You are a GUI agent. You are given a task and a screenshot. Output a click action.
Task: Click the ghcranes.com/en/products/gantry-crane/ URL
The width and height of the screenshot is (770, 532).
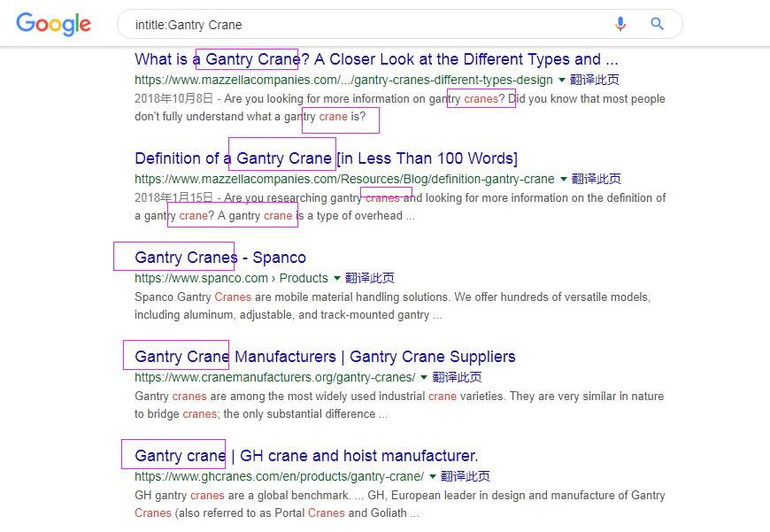pyautogui.click(x=280, y=476)
